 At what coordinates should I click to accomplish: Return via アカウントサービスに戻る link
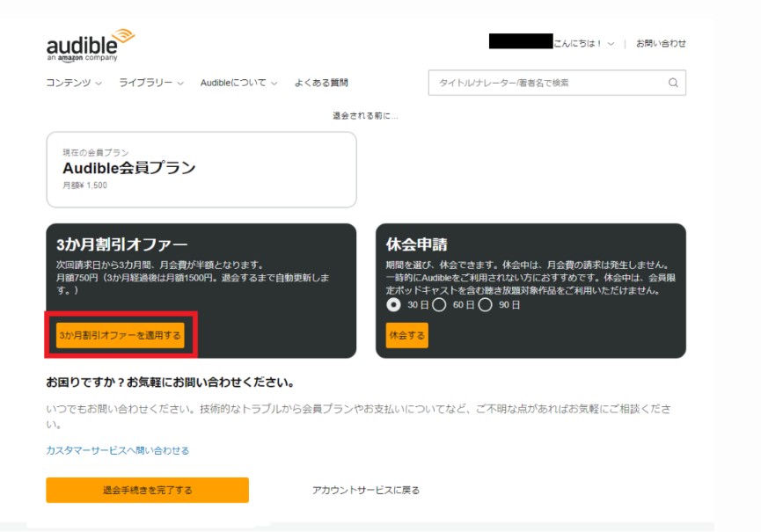365,490
